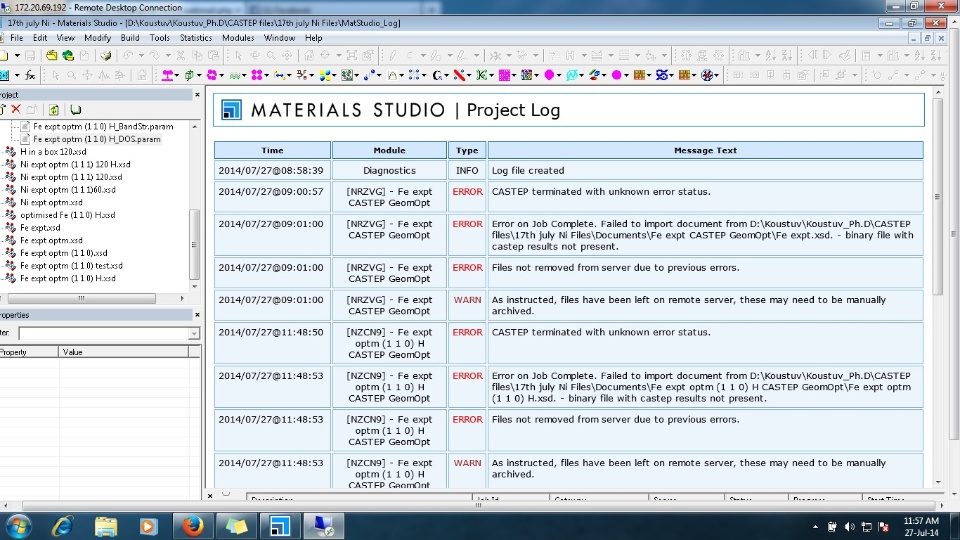Select 'optimised Fe (1 1 0) H.xsd' file
Screen dimensions: 960x540
pos(67,215)
